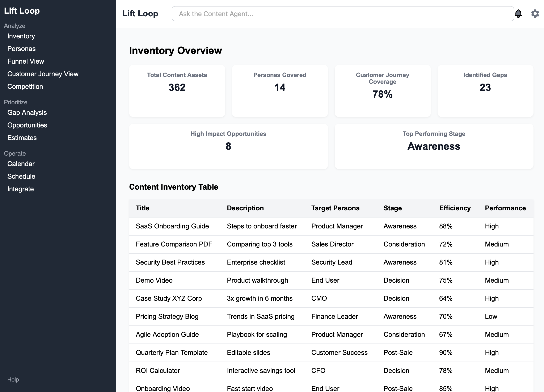Open the Integrate page
544x392 pixels.
[x=20, y=189]
